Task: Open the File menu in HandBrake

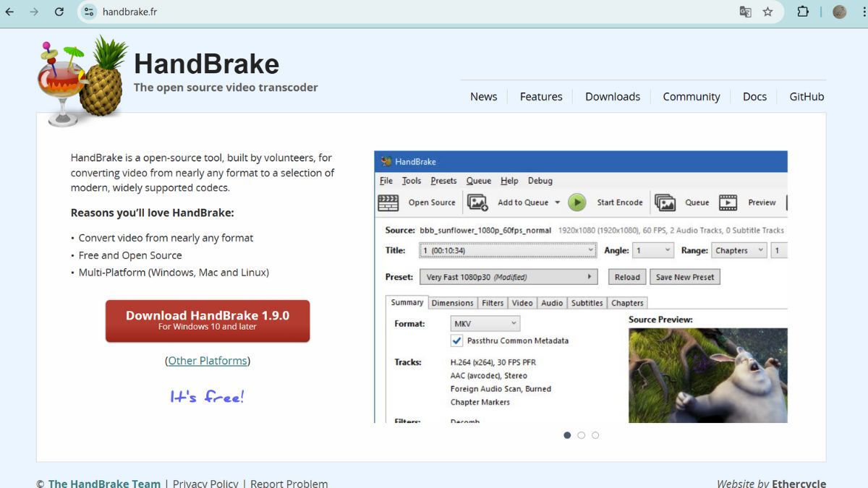Action: tap(386, 181)
